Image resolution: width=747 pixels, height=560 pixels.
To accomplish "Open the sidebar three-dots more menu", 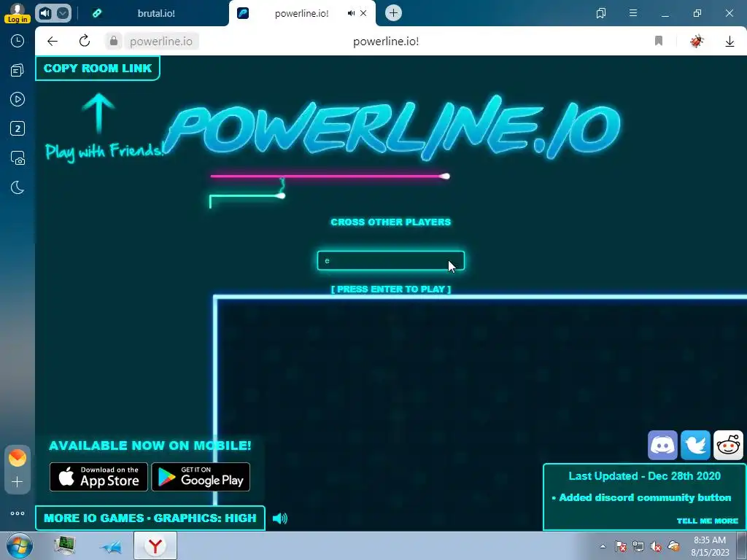I will (x=18, y=513).
